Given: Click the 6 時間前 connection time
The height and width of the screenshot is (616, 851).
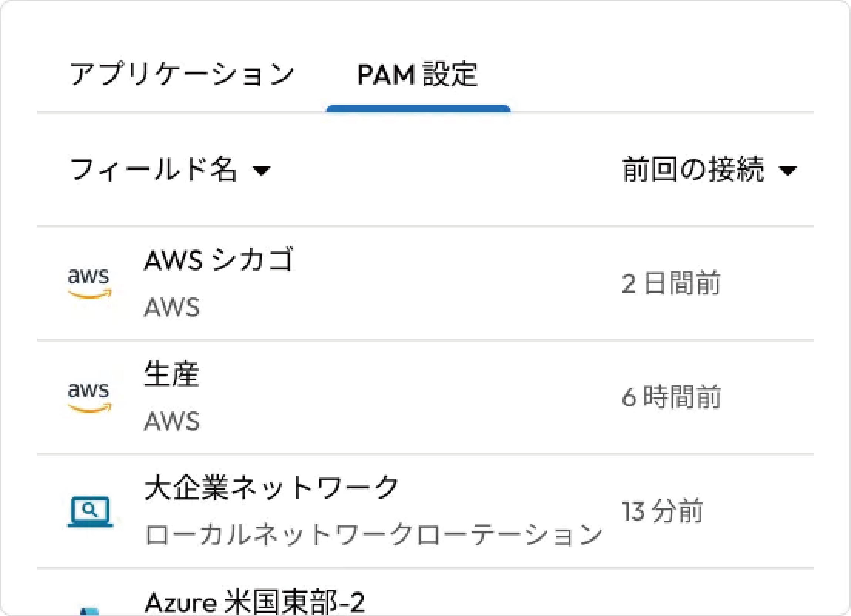Looking at the screenshot, I should [671, 397].
